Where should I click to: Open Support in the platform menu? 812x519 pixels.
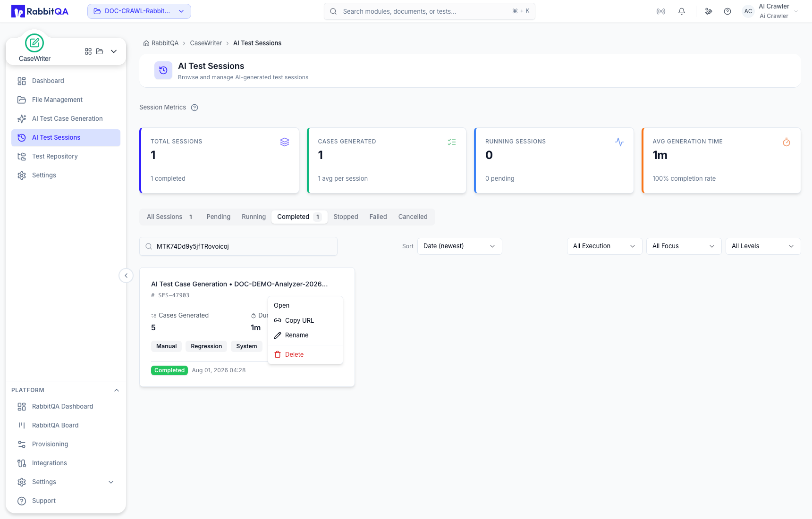[66, 501]
